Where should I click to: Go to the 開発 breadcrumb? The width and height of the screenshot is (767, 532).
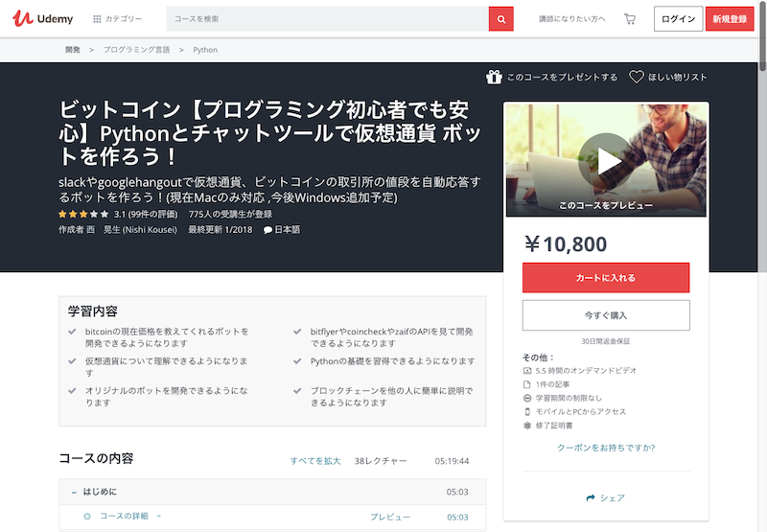73,50
